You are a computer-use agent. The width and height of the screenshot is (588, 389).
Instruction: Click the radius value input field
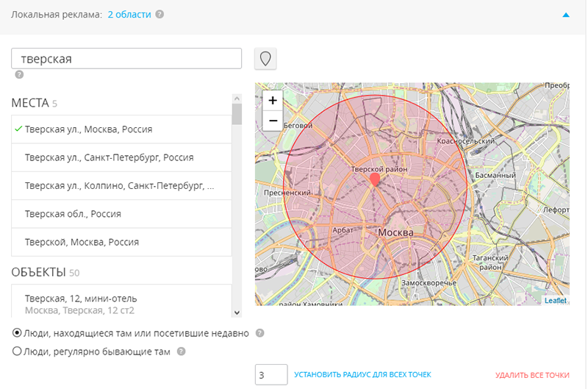(x=270, y=375)
